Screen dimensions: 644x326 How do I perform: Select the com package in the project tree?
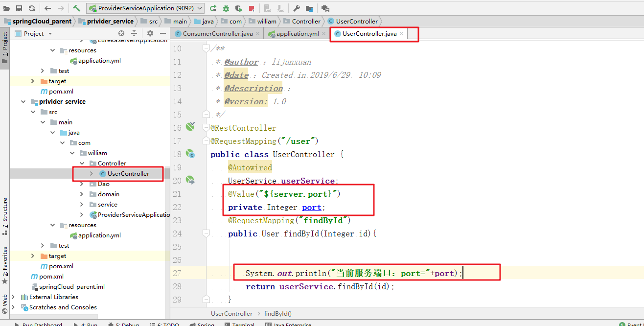click(x=80, y=142)
